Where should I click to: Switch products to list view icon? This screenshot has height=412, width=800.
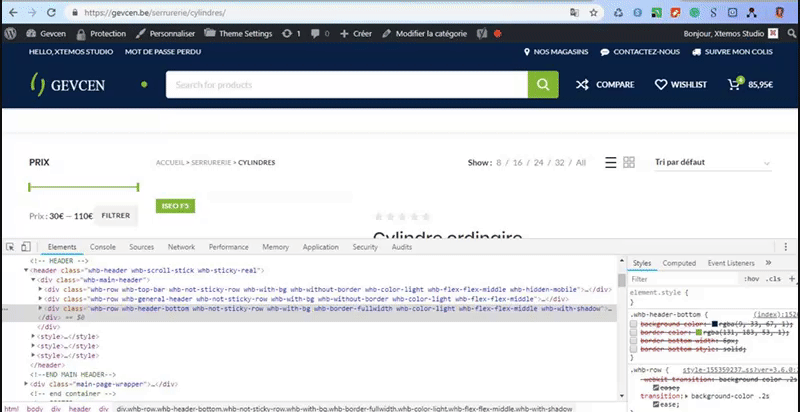click(x=611, y=162)
